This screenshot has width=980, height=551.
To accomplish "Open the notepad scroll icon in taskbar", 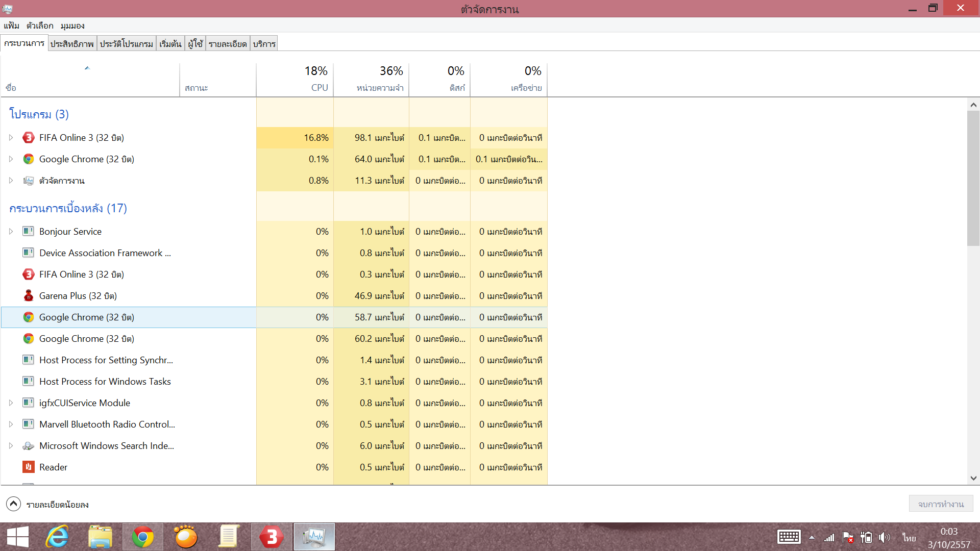I will (229, 537).
